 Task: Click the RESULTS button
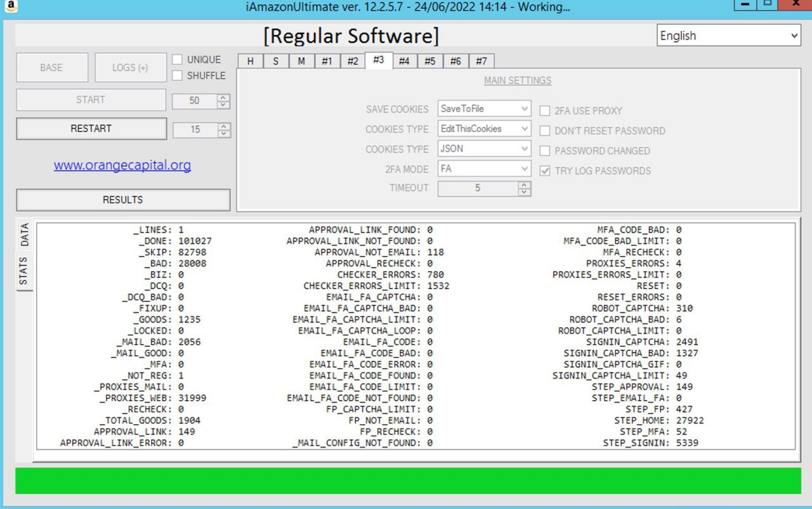(123, 200)
